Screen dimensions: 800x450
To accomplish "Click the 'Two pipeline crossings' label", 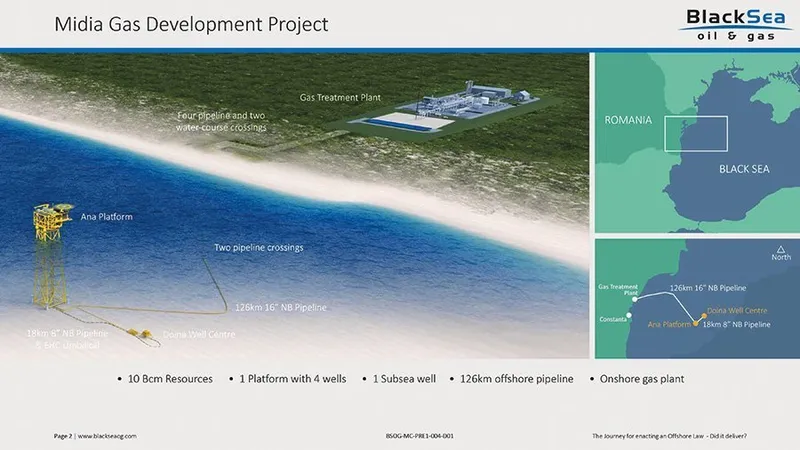I will tap(258, 247).
